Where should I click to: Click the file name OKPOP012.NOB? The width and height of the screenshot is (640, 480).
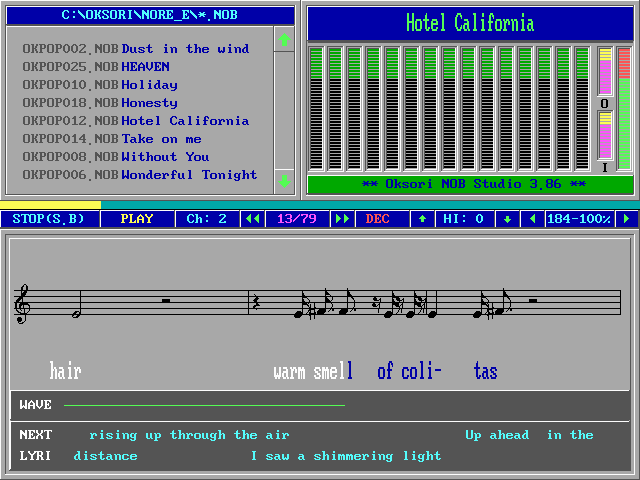[71, 121]
